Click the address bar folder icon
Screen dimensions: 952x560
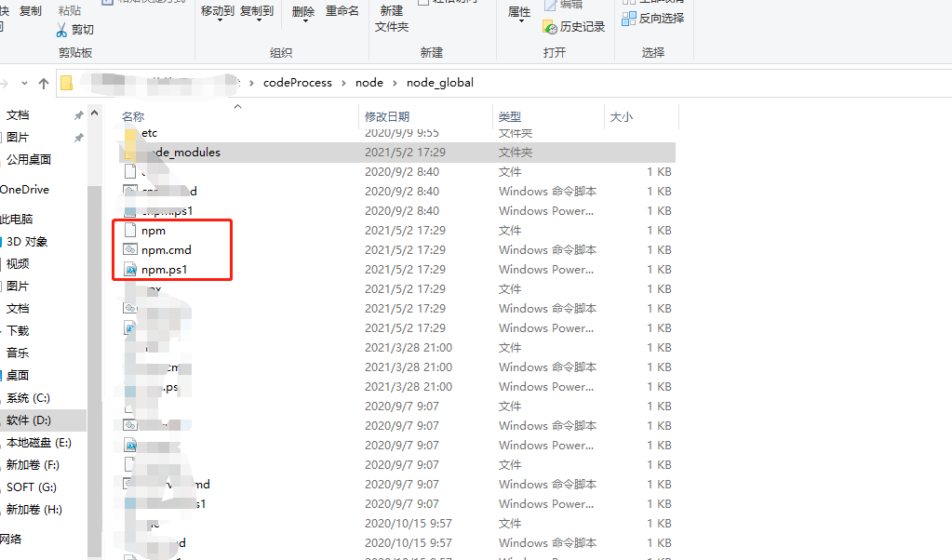pos(67,83)
